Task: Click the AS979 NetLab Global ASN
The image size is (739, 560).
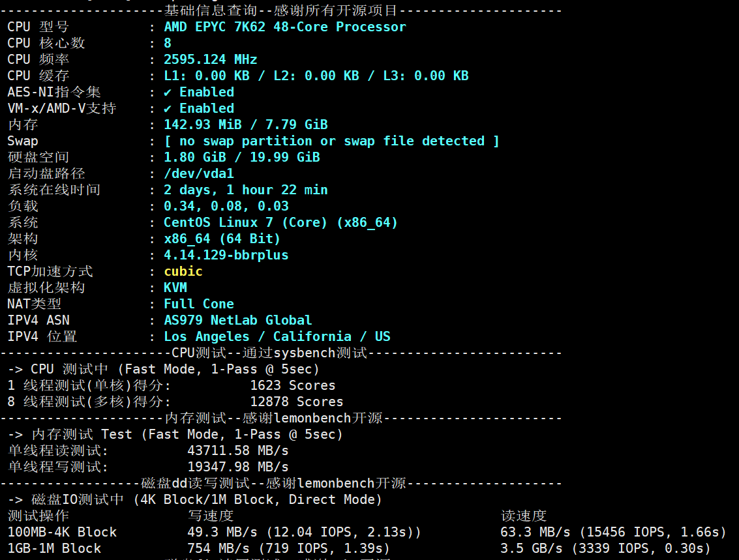Action: (237, 320)
